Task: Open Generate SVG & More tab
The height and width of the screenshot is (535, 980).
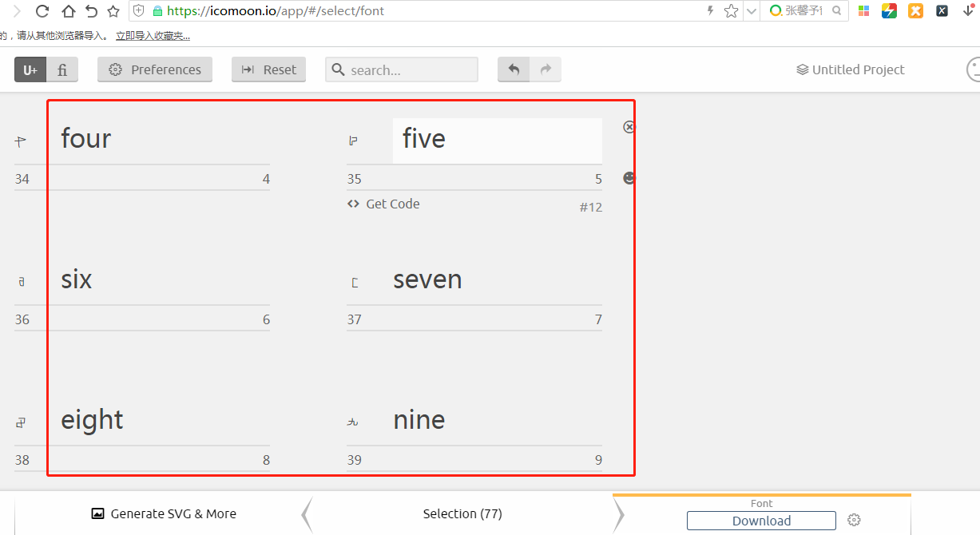Action: click(x=164, y=514)
